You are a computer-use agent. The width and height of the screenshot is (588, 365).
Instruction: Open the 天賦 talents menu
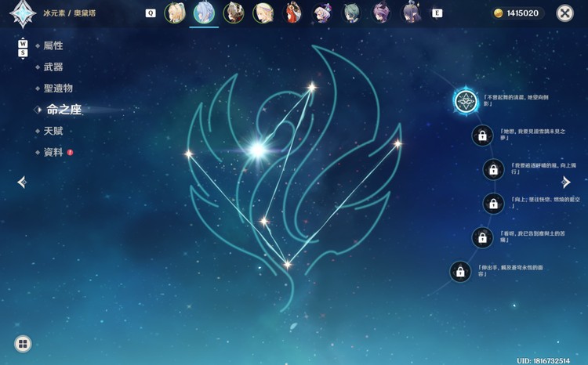53,131
